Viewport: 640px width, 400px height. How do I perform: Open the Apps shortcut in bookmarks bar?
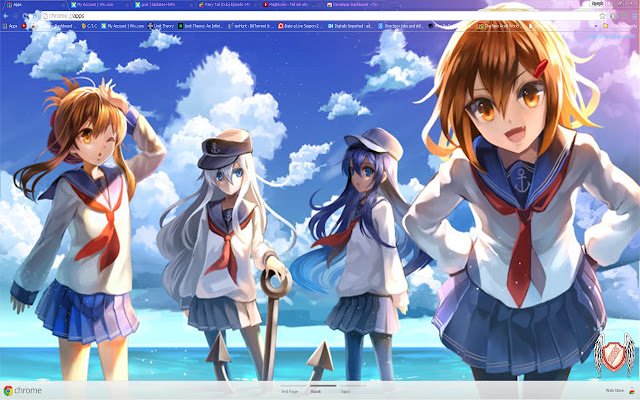[10, 26]
